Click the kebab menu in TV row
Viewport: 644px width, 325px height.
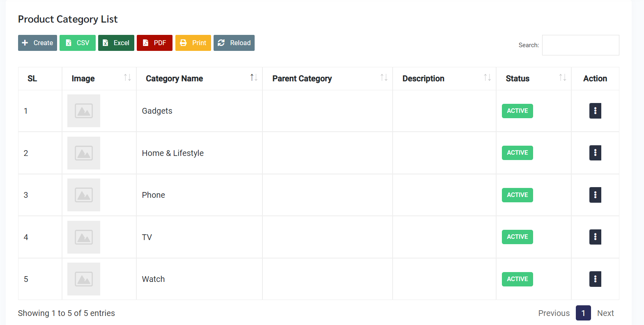[595, 237]
